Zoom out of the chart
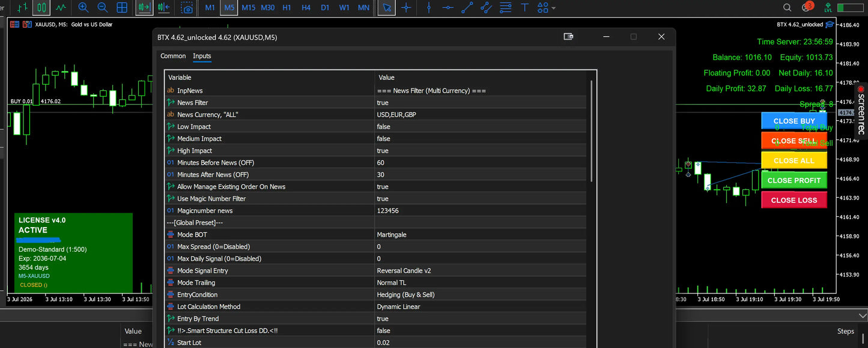 click(102, 8)
